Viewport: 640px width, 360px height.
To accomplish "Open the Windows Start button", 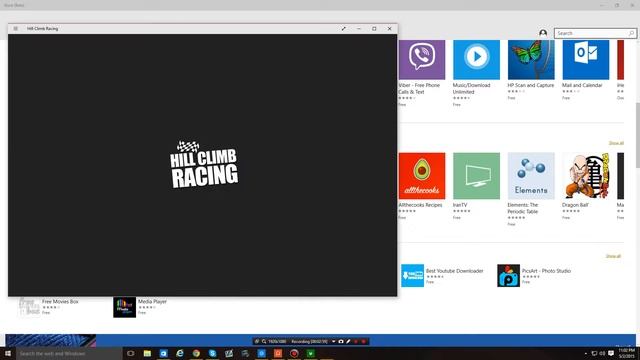I will point(8,353).
